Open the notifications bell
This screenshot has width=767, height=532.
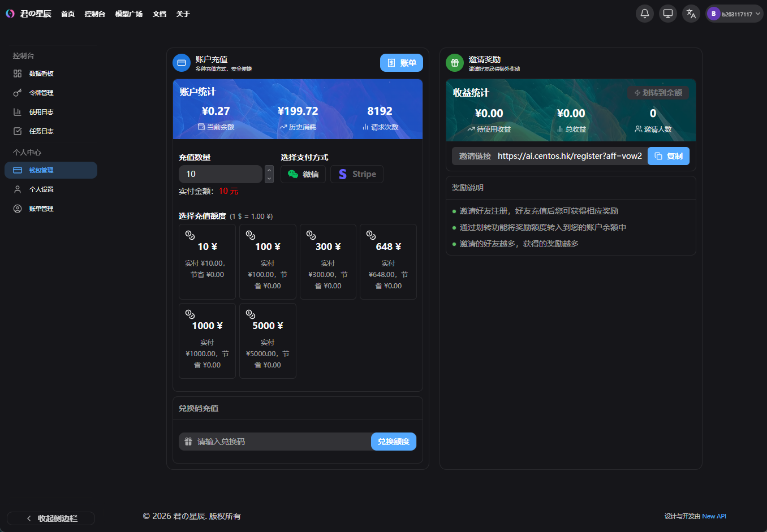[x=645, y=14]
